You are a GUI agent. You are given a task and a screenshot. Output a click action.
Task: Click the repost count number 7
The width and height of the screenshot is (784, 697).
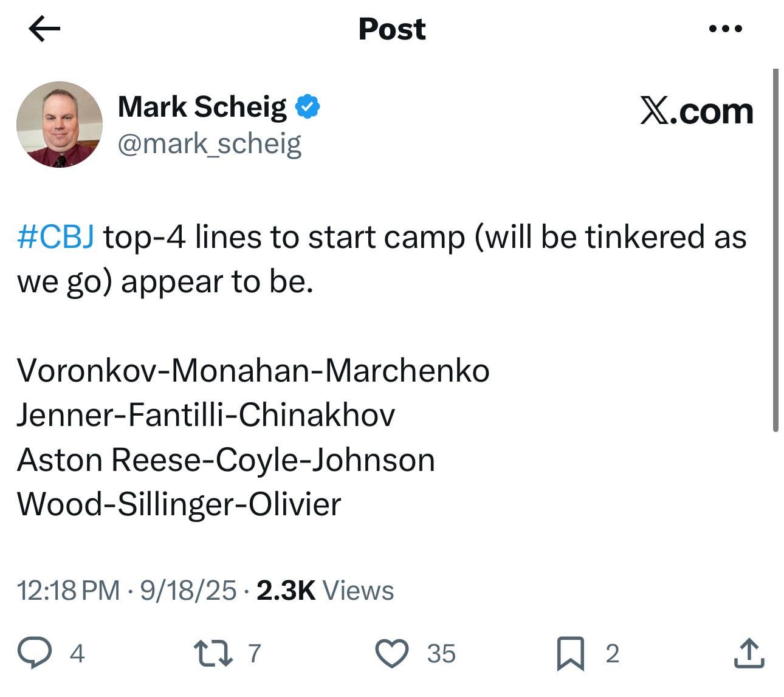[x=255, y=654]
